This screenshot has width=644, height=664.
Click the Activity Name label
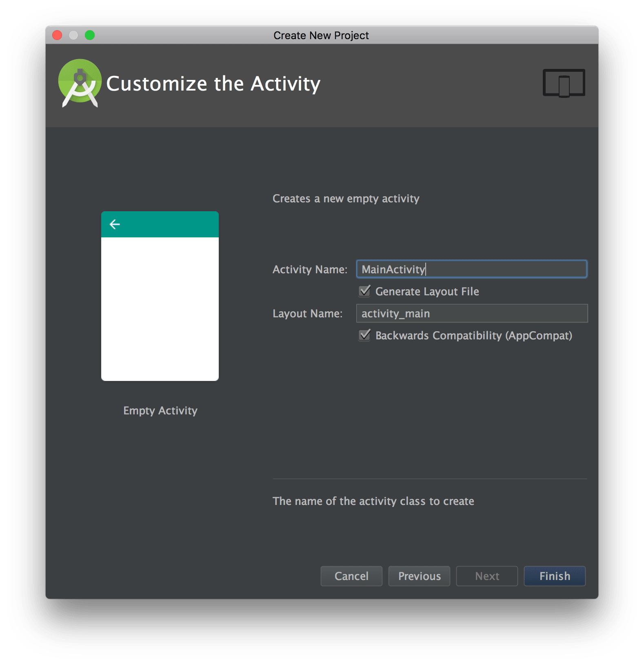[310, 269]
